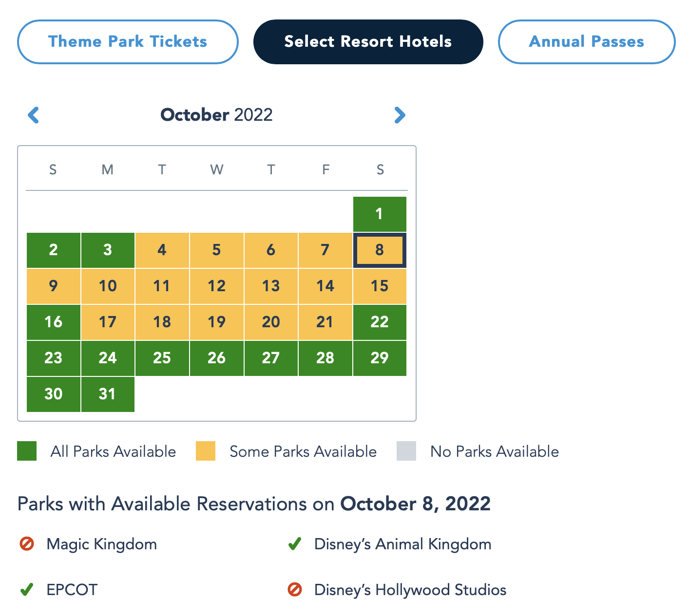Choose October 8, the highlighted date
The height and width of the screenshot is (616, 689).
click(380, 250)
